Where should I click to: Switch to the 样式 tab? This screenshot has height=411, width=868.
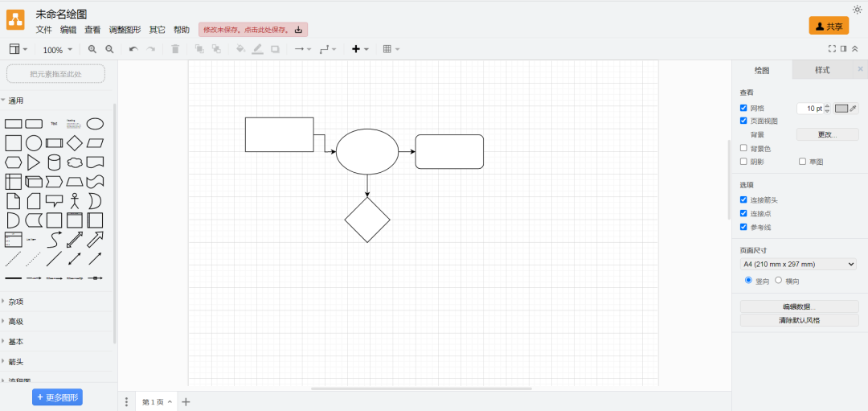tap(822, 70)
